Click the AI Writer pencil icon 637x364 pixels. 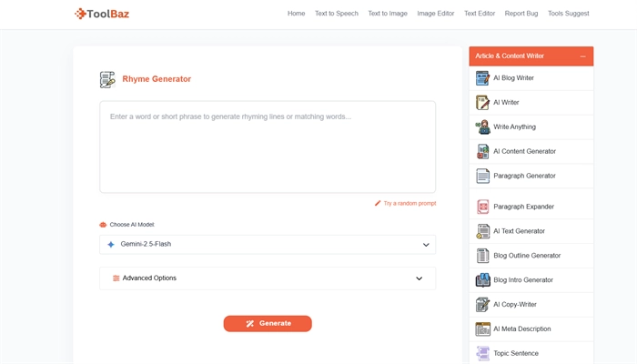482,103
